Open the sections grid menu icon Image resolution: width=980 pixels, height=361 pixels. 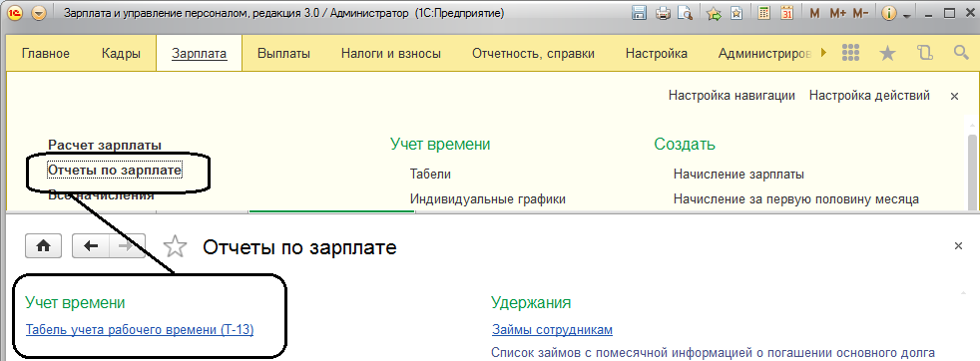(x=850, y=54)
